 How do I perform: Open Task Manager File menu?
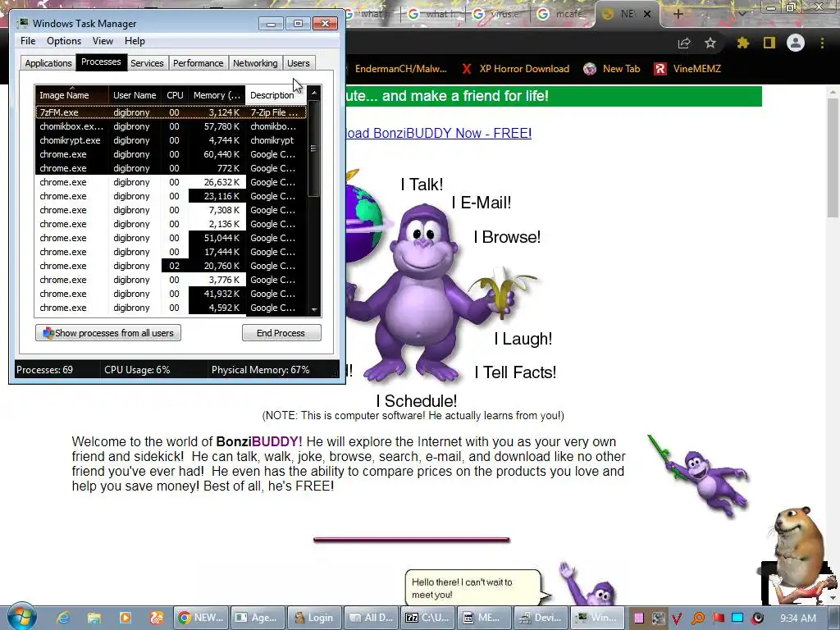(x=28, y=41)
